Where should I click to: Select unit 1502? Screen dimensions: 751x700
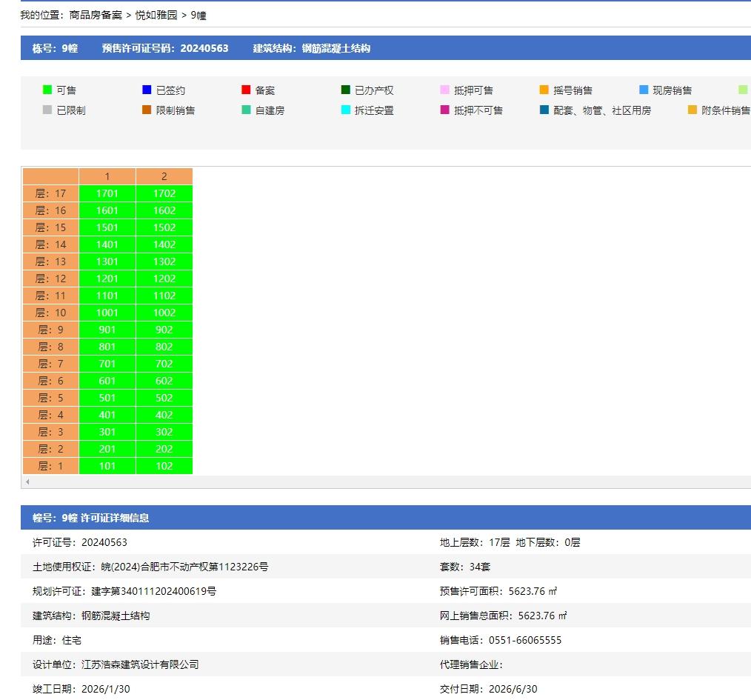(164, 227)
